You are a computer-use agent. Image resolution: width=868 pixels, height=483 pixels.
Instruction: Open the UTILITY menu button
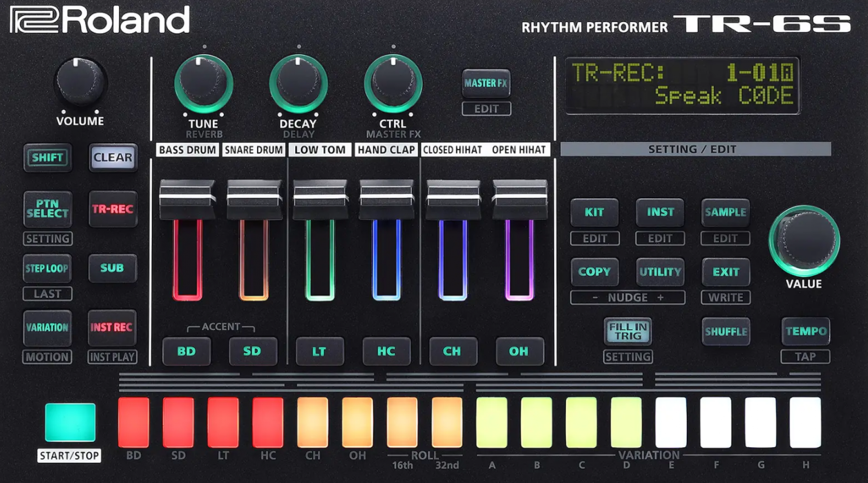(x=660, y=272)
